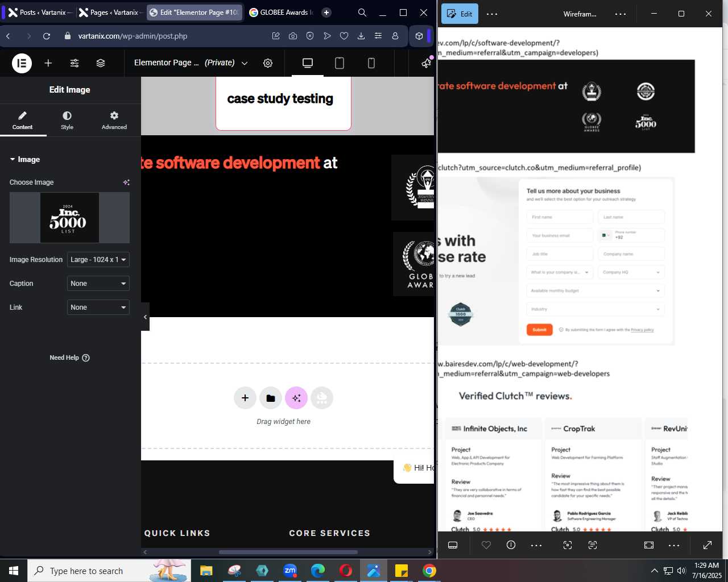The width and height of the screenshot is (728, 582).
Task: Show file info icon in Photos
Action: click(511, 545)
